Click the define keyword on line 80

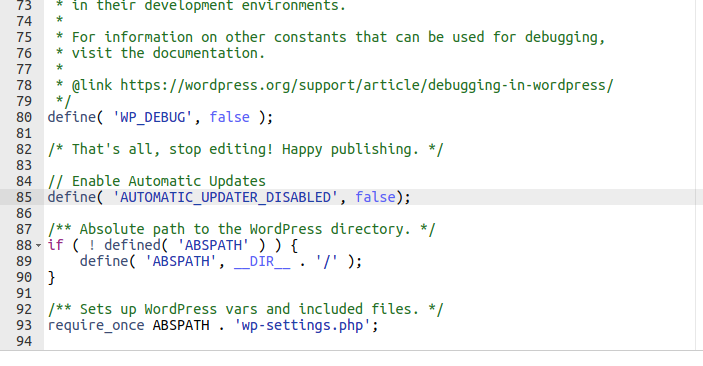pyautogui.click(x=72, y=118)
